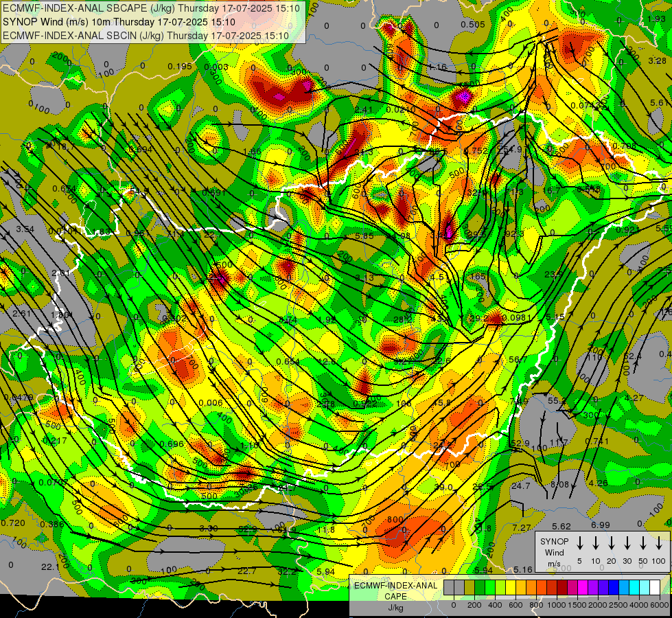Click the 3.30 value on the map
This screenshot has width=672, height=618.
click(x=208, y=528)
